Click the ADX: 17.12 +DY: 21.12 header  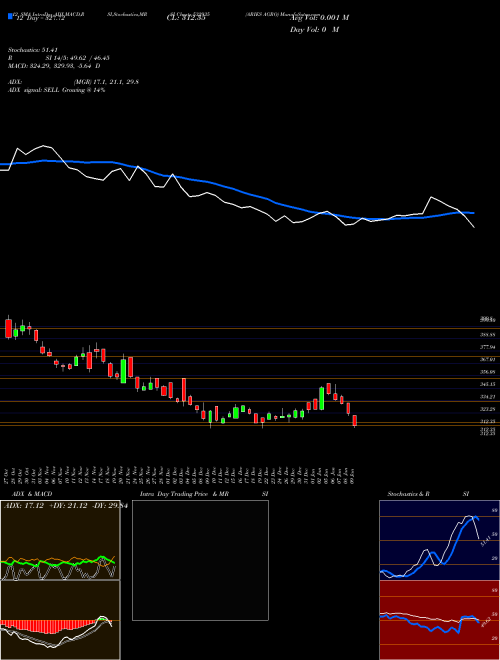pyautogui.click(x=66, y=506)
